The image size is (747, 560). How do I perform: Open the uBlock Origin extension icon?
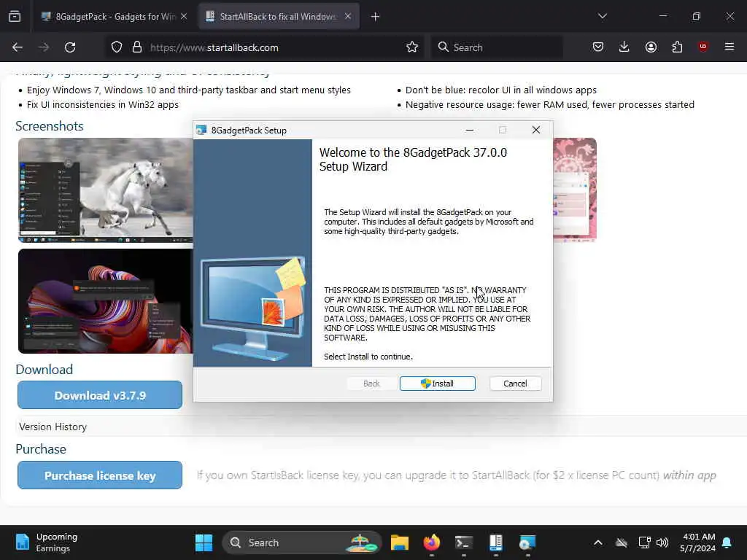[x=703, y=47]
